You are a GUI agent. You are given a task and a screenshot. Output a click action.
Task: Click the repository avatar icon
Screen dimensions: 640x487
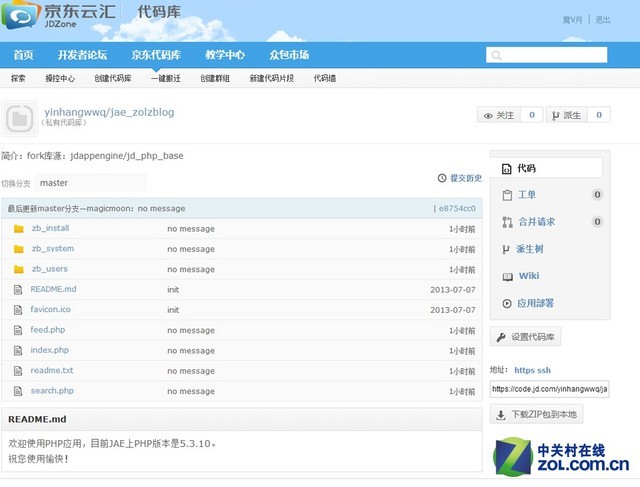pos(19,119)
